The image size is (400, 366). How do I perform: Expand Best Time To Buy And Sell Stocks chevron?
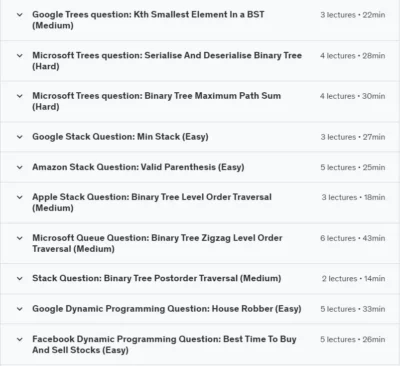20,339
